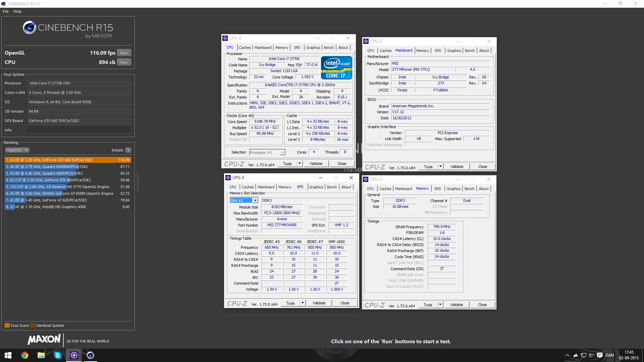Select ranking row ATI Radeon HD 5770
644x362 pixels.
click(68, 187)
